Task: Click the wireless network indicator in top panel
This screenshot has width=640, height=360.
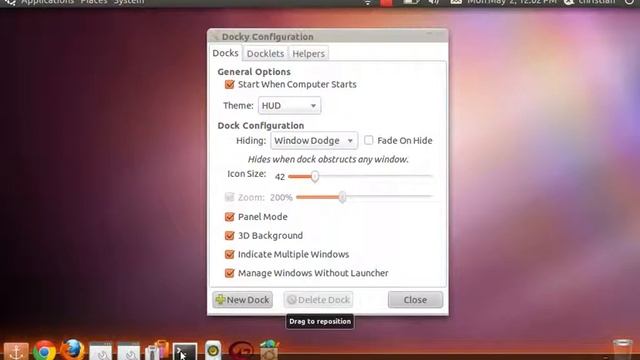Action: click(368, 2)
